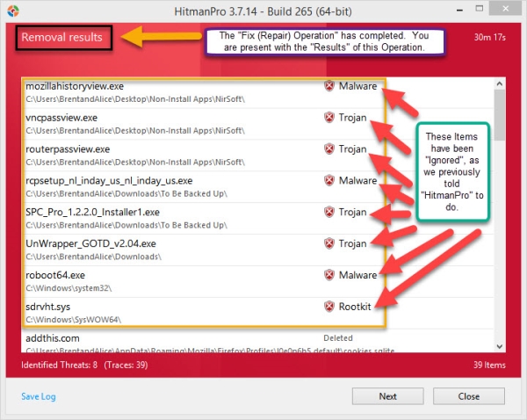
Task: Click the Close button
Action: (468, 396)
